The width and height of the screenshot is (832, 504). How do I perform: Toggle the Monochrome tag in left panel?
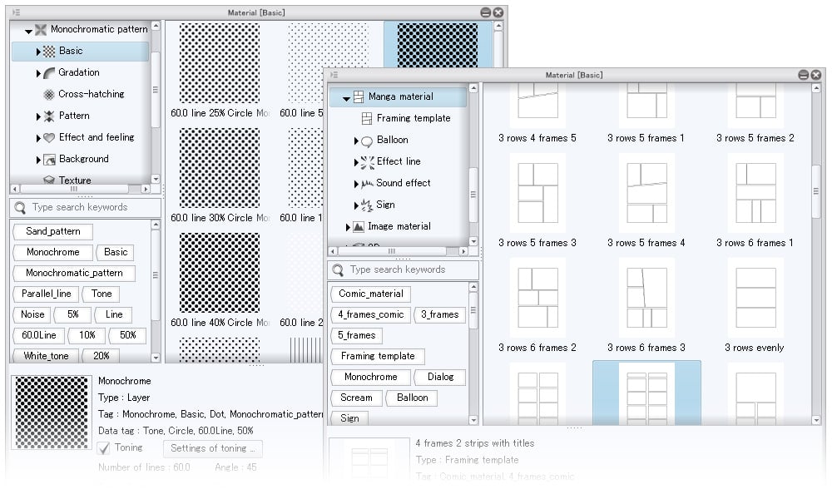click(52, 252)
